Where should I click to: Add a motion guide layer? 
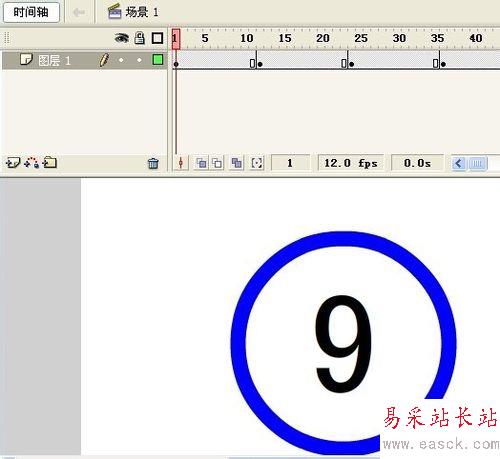coord(31,163)
